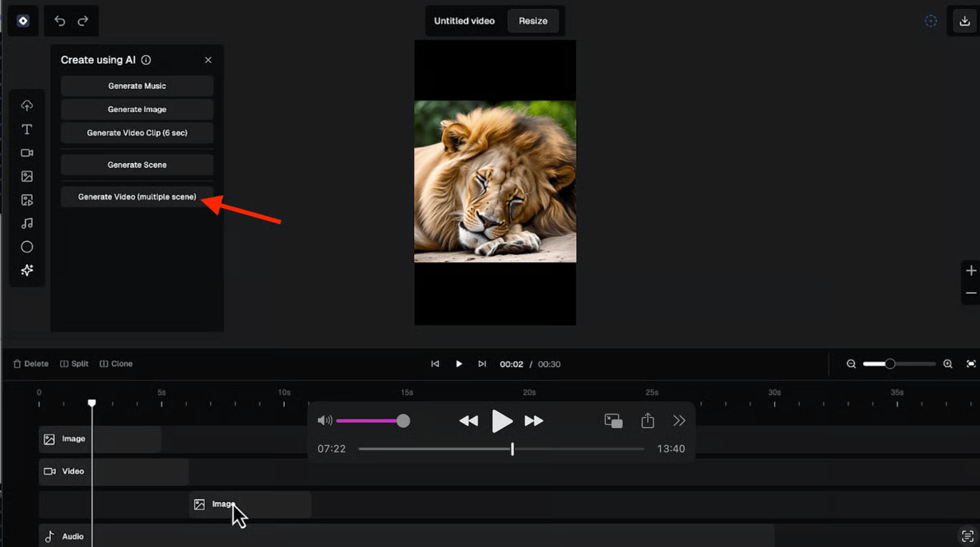Close the Create using AI panel
The image size is (980, 547).
[208, 60]
